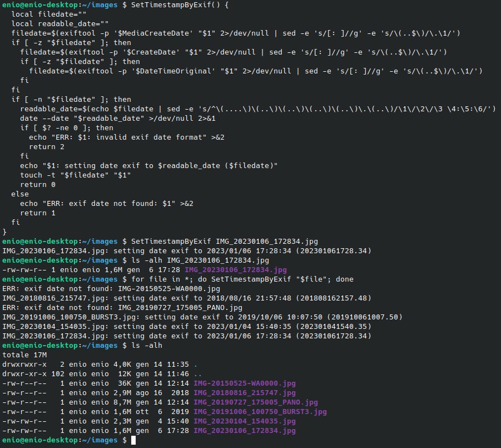Screen dimensions: 501x448
Task: Click the '$DateTimeOriginal' exiftool tag
Action: [174, 71]
